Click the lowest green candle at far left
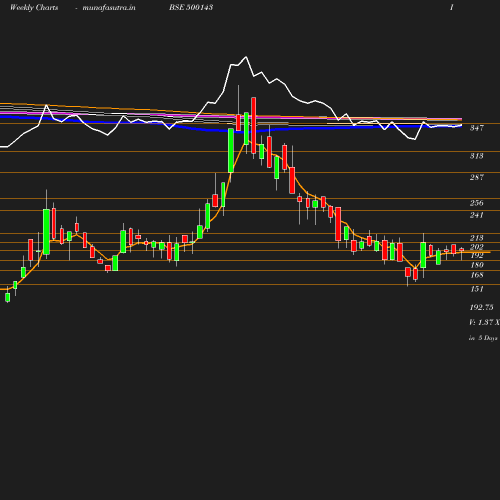 tap(8, 297)
